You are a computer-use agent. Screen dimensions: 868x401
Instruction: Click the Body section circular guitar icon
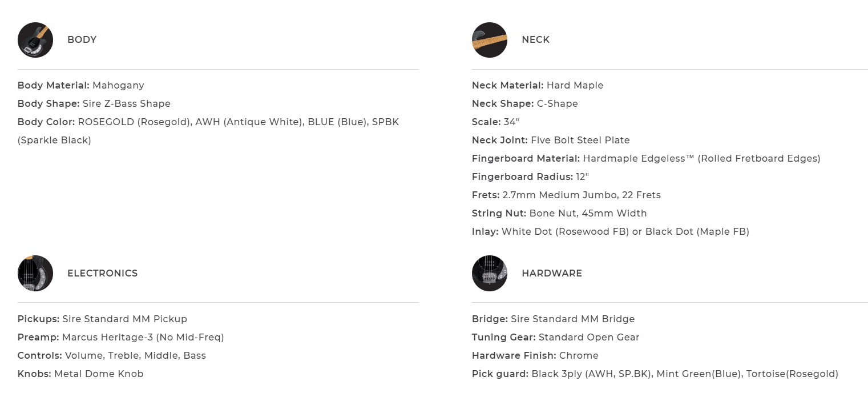(x=35, y=40)
